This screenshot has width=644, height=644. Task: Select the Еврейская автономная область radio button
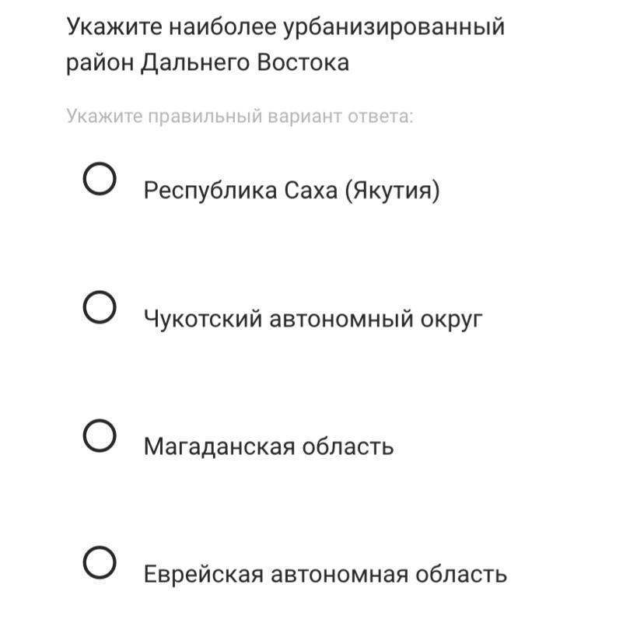100,562
